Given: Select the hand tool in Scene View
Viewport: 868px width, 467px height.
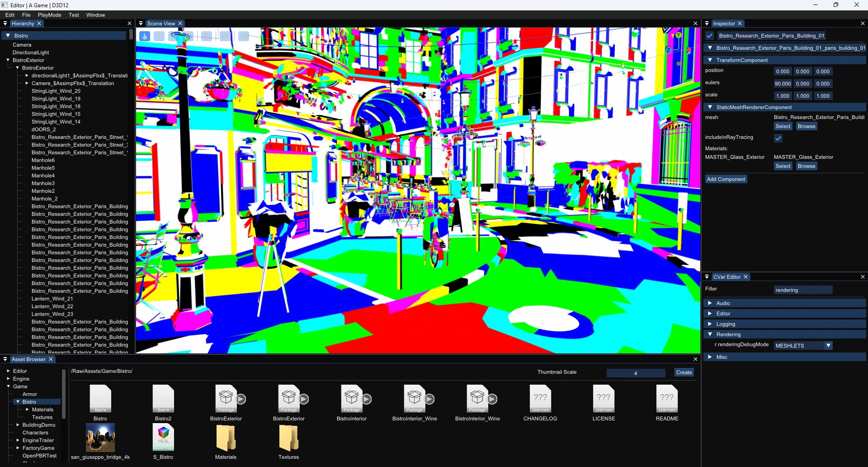Looking at the screenshot, I should point(145,36).
